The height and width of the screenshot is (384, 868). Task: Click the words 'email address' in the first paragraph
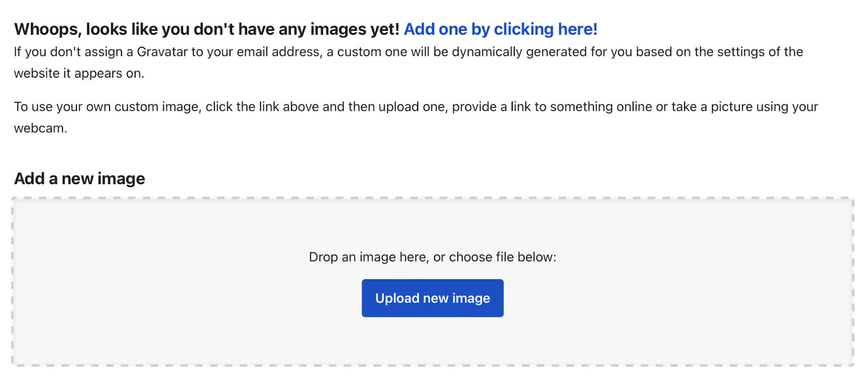[278, 52]
